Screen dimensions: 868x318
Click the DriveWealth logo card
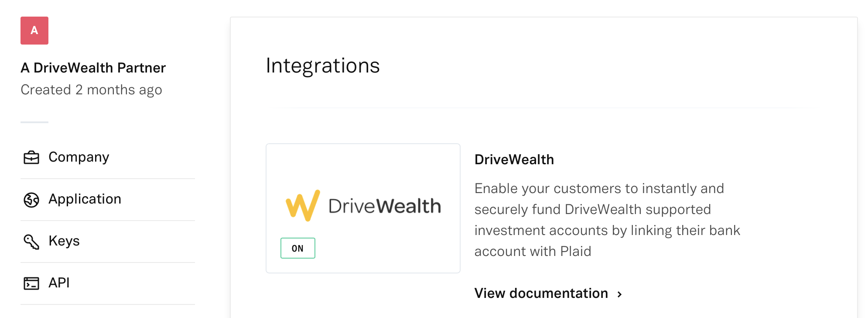click(363, 208)
